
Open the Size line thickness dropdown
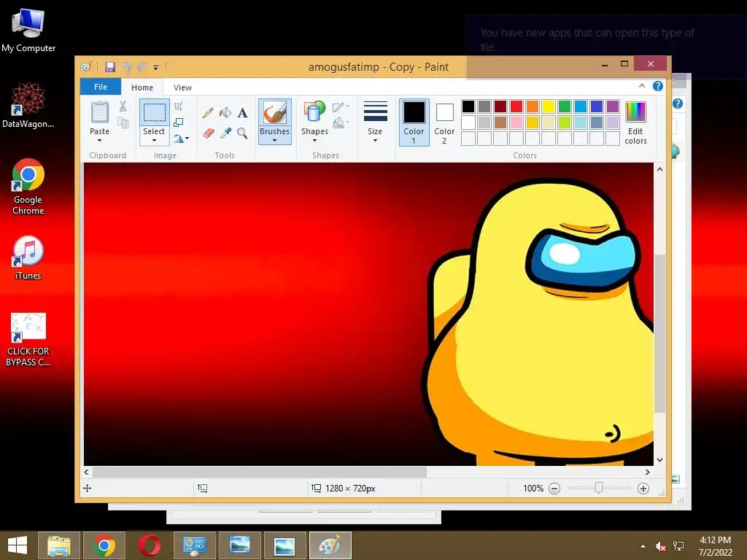pyautogui.click(x=375, y=122)
